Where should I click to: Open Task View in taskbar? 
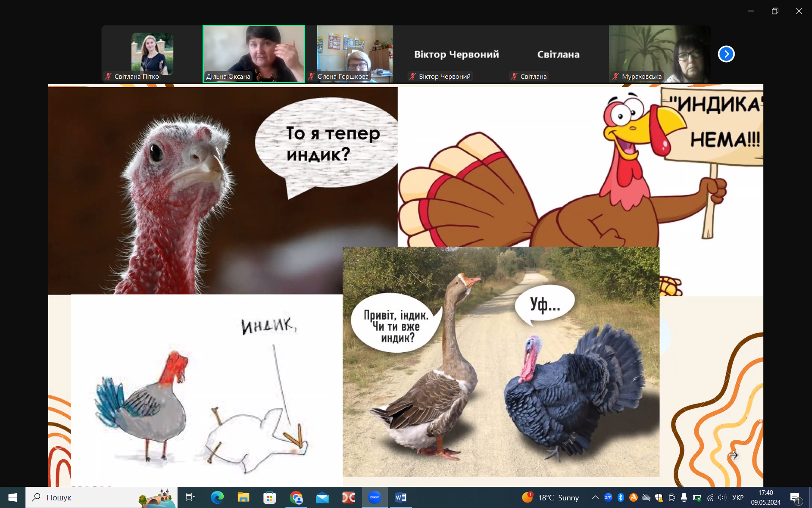click(190, 497)
